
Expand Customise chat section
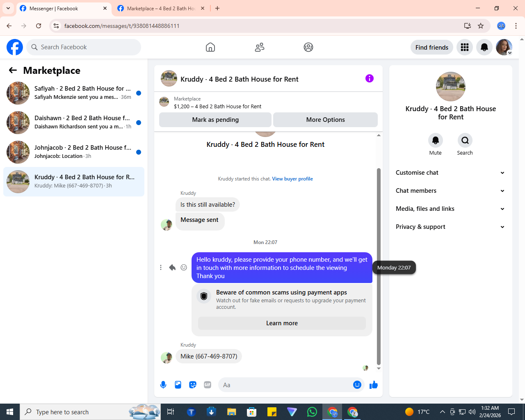(x=451, y=173)
